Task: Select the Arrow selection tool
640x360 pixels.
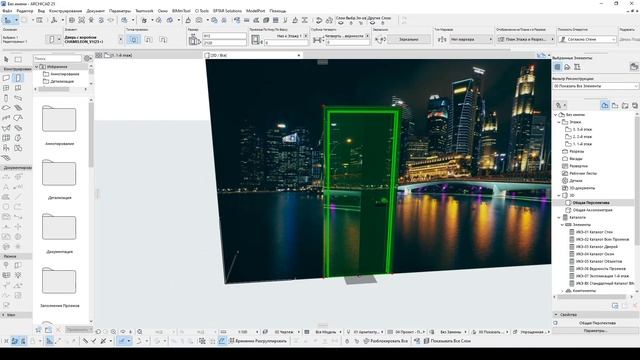Action: [6, 60]
